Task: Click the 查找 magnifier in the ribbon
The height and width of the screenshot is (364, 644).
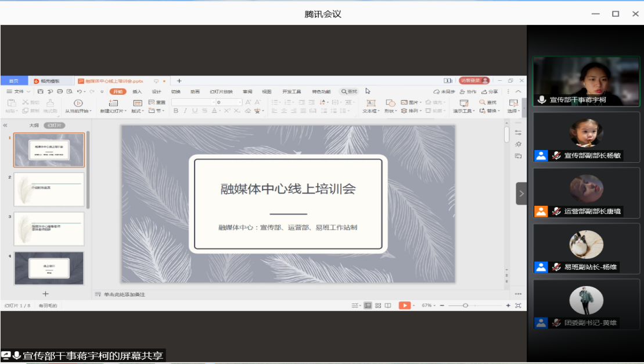Action: pyautogui.click(x=482, y=102)
